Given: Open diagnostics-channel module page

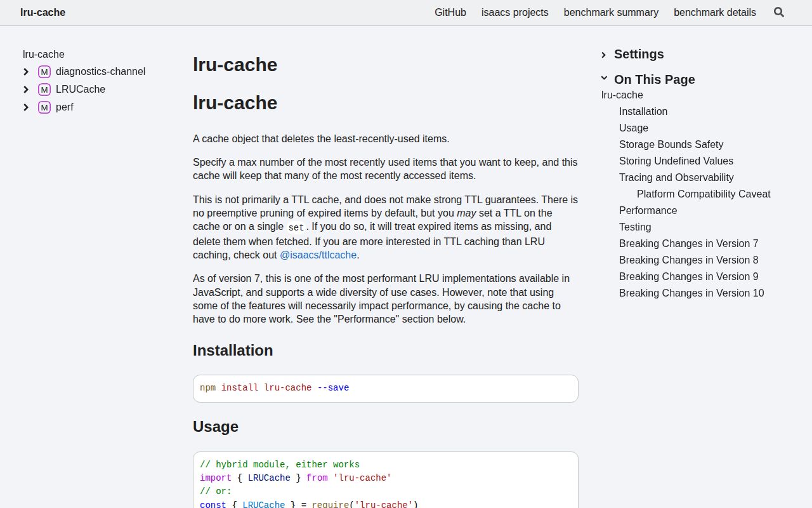Looking at the screenshot, I should pos(100,72).
